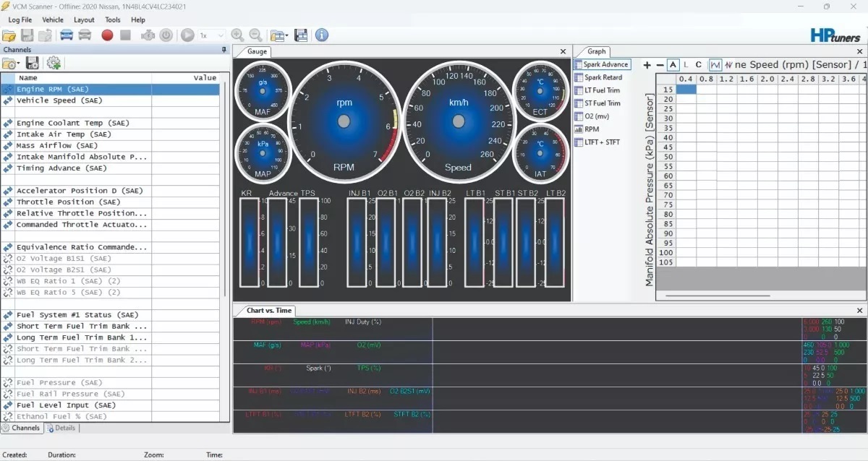Open the Log File menu
The image size is (868, 461).
click(x=20, y=20)
